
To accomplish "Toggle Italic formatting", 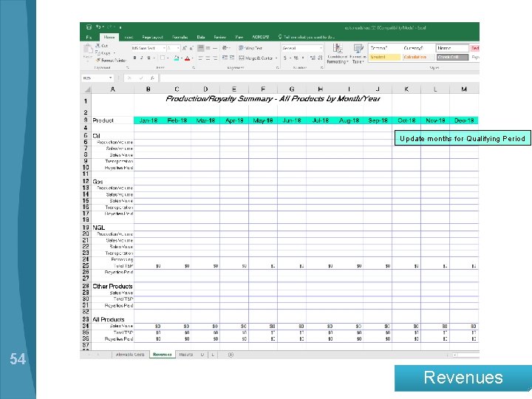I will pos(141,58).
